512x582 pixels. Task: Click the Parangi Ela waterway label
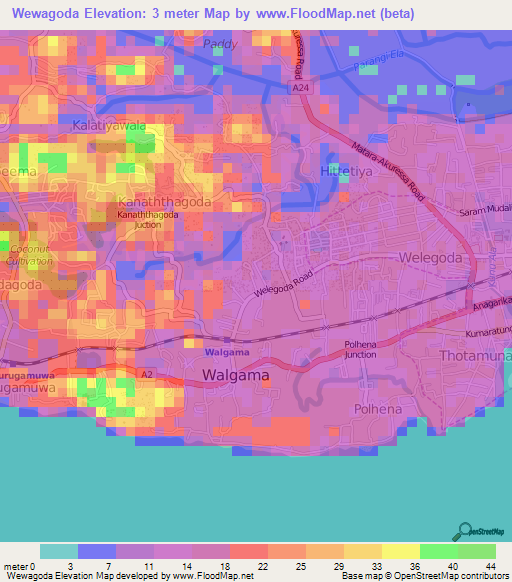point(378,60)
